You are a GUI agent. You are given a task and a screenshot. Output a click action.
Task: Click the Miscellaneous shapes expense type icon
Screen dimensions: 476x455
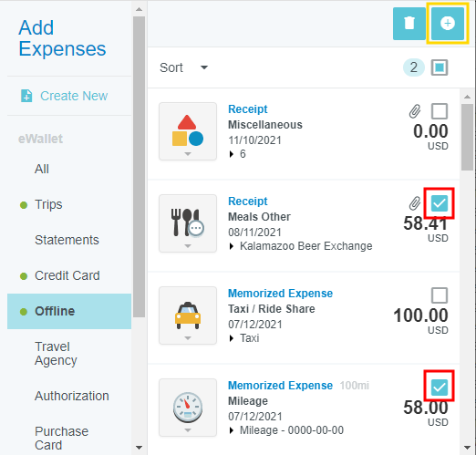pyautogui.click(x=188, y=131)
